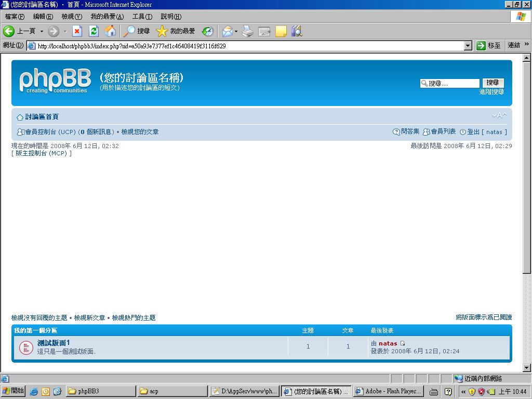Viewport: 532px width, 399px height.
Task: Click the phpBB logo
Action: (55, 81)
